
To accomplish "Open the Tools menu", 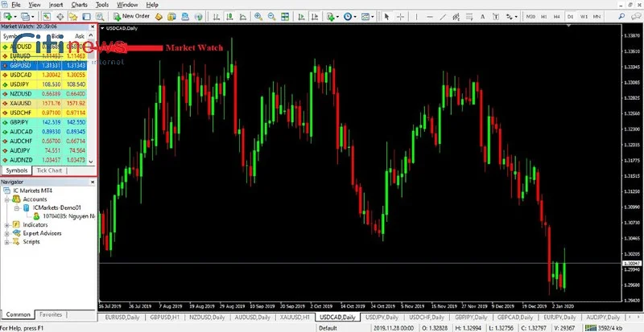I will point(102,5).
